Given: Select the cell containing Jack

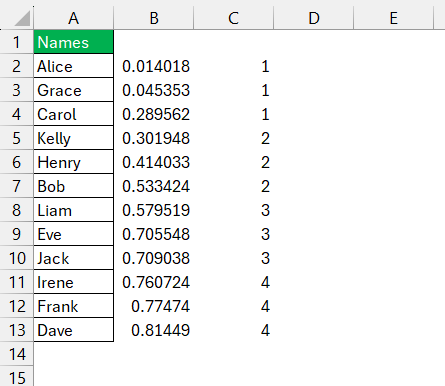Looking at the screenshot, I should coord(74,258).
